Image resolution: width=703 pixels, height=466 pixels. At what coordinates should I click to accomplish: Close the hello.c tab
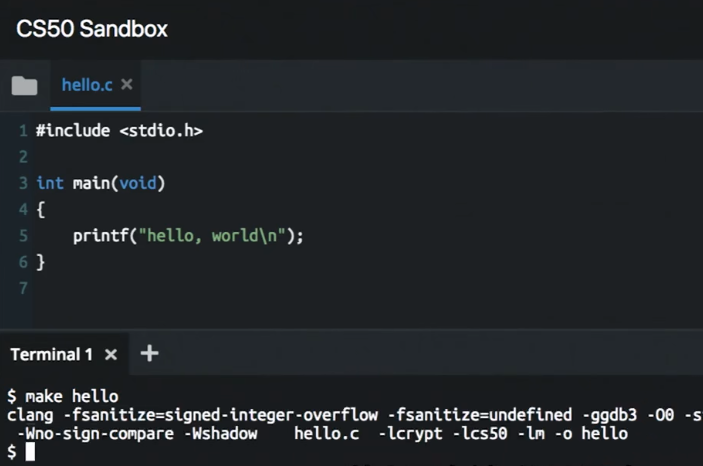tap(127, 84)
